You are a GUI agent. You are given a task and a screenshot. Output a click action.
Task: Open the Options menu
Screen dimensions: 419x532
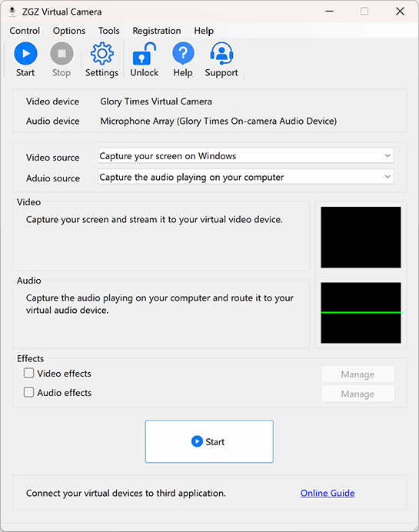[x=69, y=31]
